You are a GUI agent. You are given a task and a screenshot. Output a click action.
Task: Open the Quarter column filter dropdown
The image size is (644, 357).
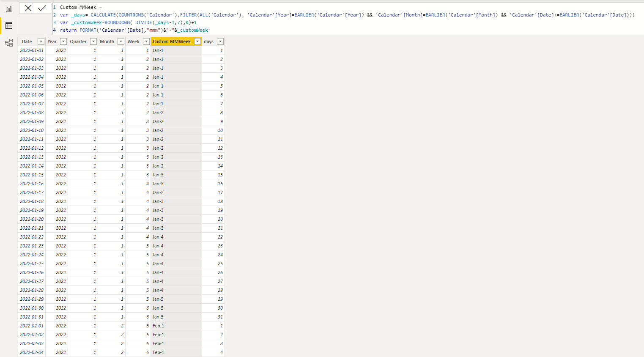tap(93, 41)
